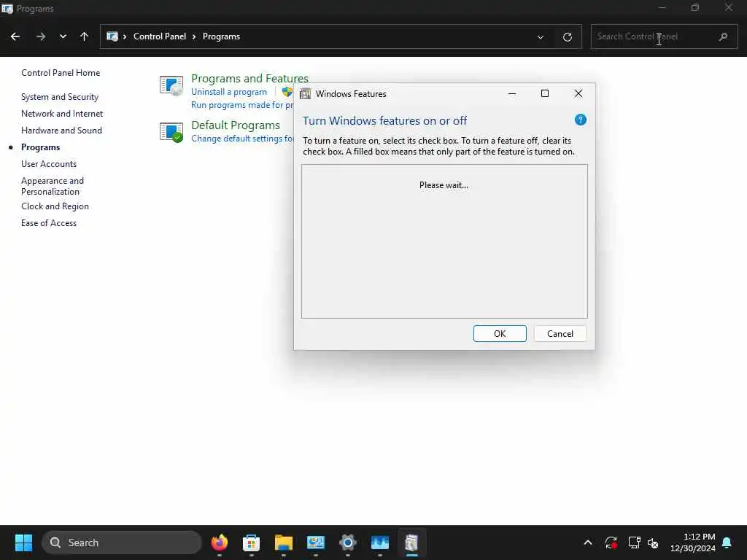This screenshot has width=747, height=560.
Task: Select Control Panel in the breadcrumb
Action: 160,36
